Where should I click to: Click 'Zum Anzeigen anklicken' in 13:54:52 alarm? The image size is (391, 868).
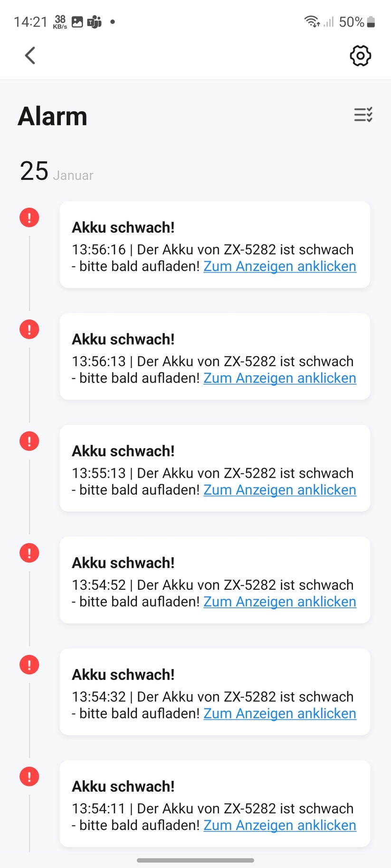(x=279, y=602)
